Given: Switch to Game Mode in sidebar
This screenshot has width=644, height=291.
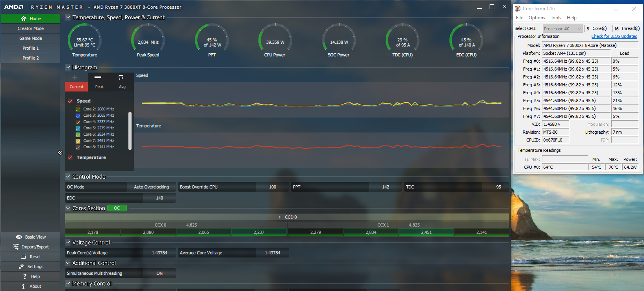Looking at the screenshot, I should [x=30, y=38].
